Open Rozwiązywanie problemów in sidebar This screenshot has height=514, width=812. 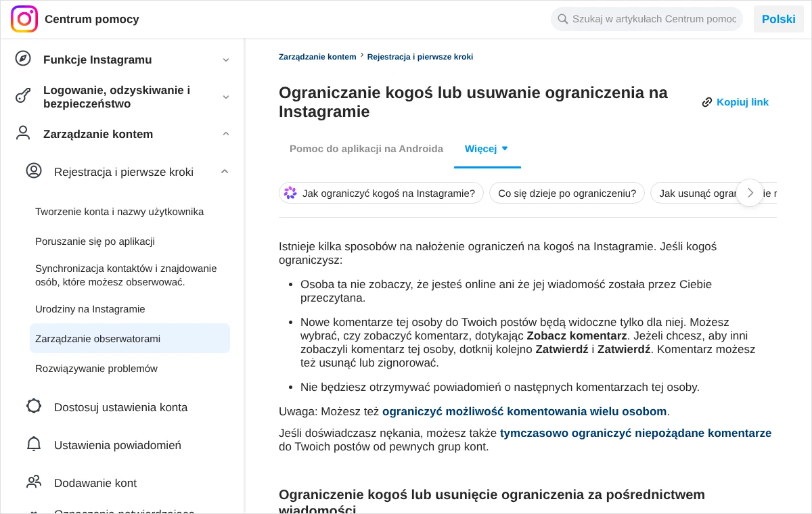tap(96, 369)
